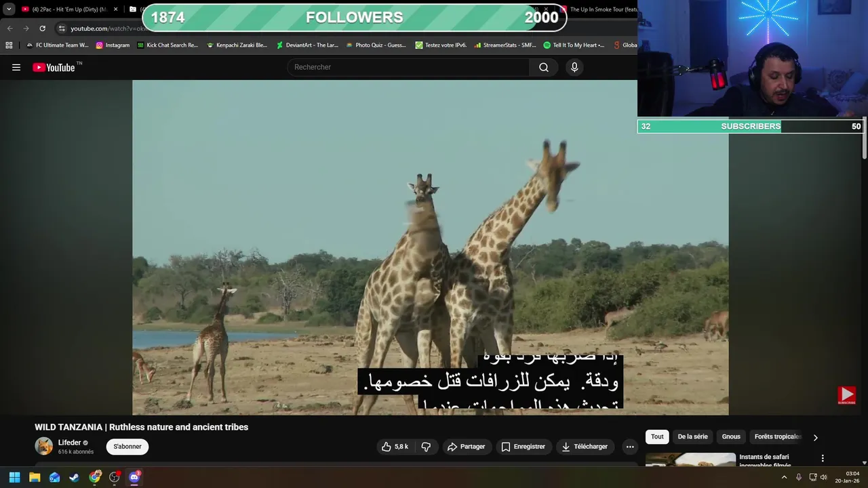The height and width of the screenshot is (488, 868).
Task: Open the Lifeder channel name link
Action: click(69, 443)
